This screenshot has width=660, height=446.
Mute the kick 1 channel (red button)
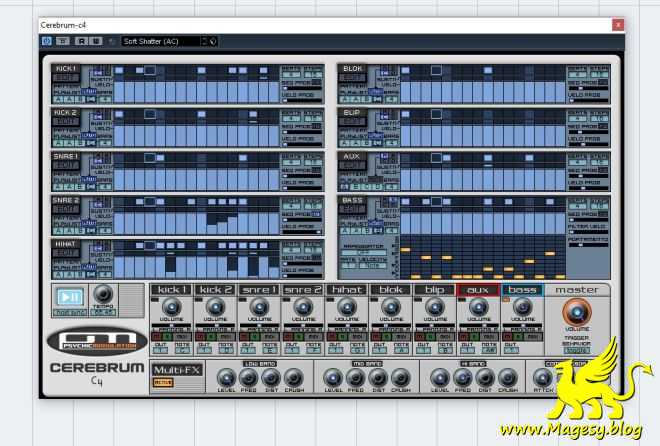(x=157, y=337)
